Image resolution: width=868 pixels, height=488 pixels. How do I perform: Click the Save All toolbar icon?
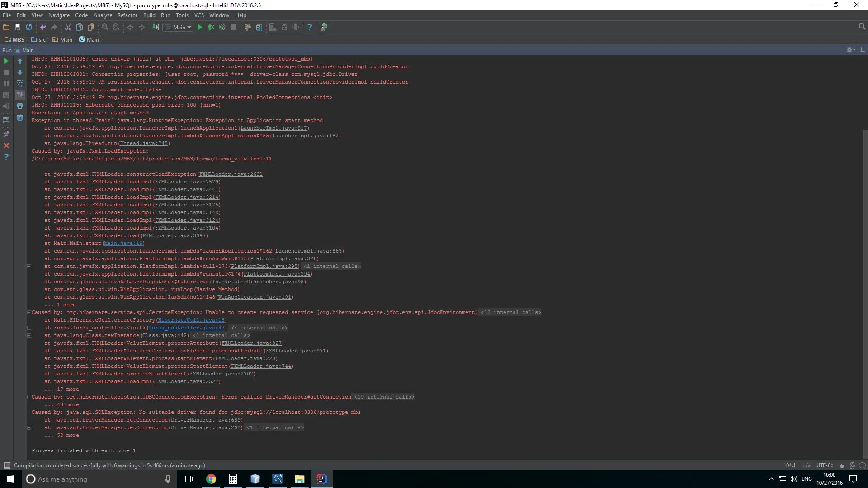[x=18, y=28]
